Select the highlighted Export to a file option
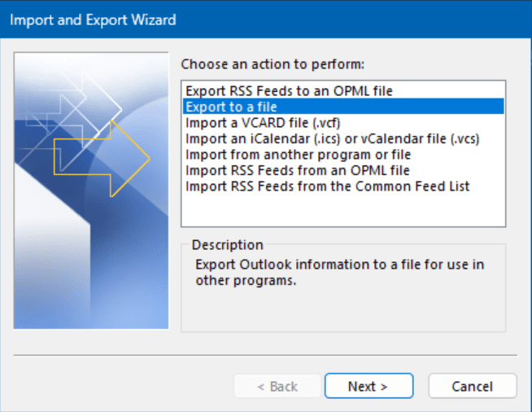 click(343, 107)
